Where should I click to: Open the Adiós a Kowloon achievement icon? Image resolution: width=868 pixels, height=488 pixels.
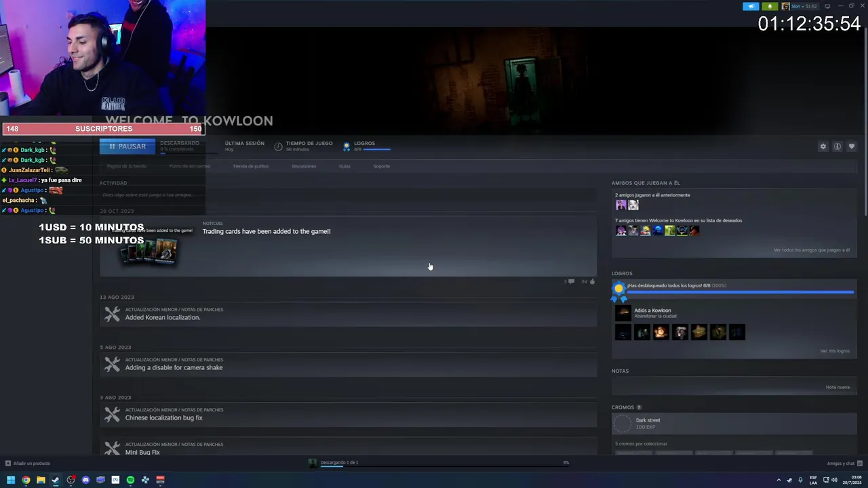click(623, 313)
